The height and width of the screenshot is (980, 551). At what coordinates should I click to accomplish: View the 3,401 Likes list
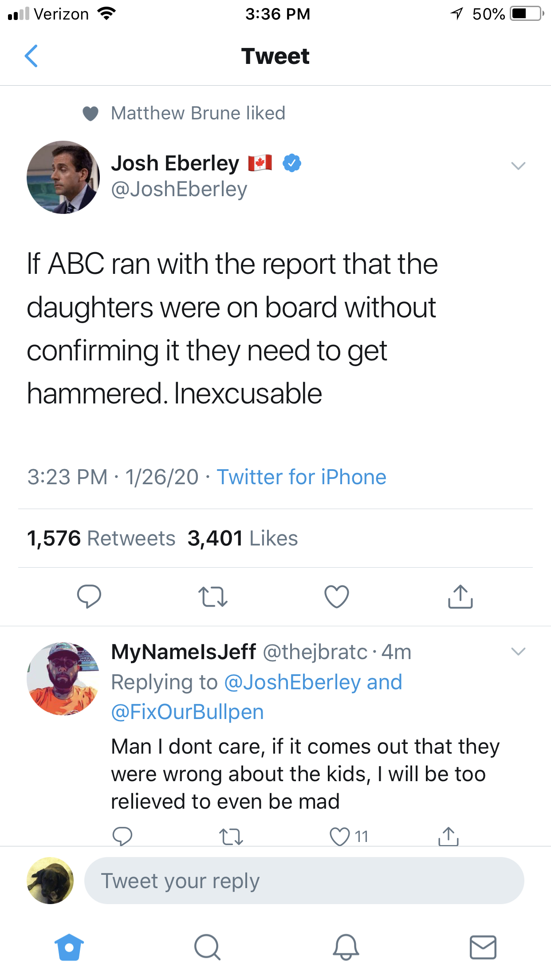242,538
